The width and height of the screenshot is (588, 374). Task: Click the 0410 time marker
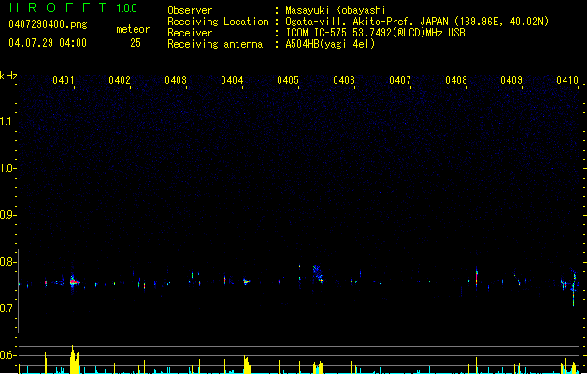pos(567,80)
